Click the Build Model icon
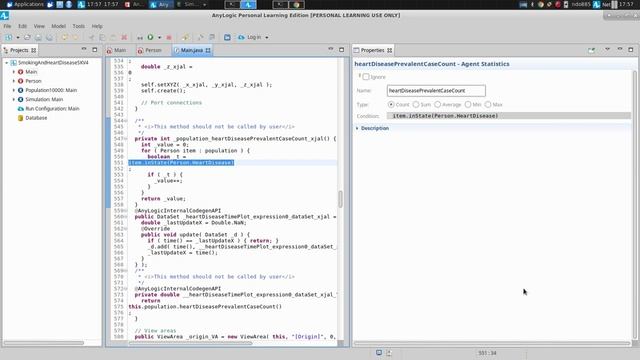This screenshot has width=640, height=360. (140, 38)
